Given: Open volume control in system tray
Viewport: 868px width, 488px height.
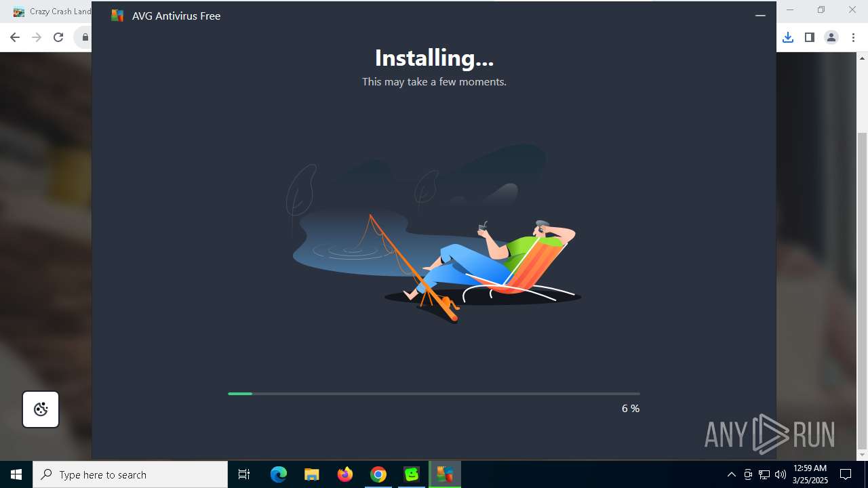Looking at the screenshot, I should click(x=781, y=474).
